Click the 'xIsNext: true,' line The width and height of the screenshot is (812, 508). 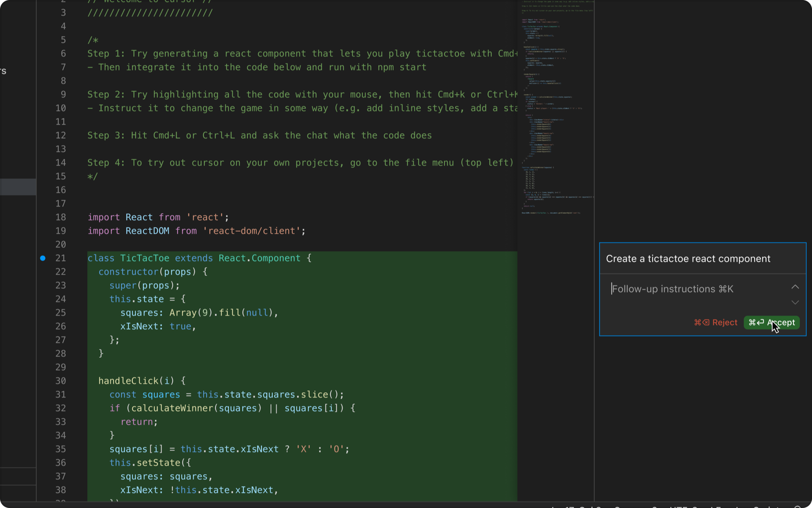pyautogui.click(x=158, y=326)
